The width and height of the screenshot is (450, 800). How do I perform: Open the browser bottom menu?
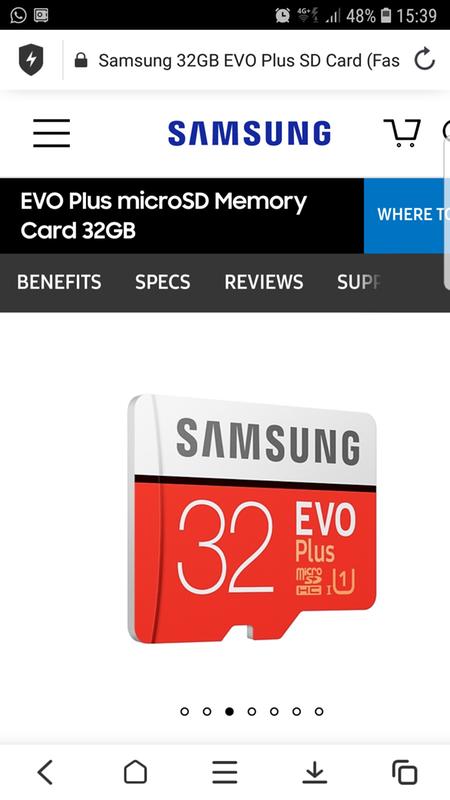225,771
